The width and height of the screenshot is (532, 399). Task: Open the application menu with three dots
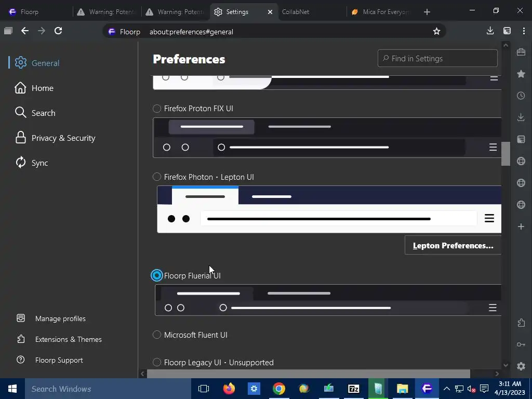click(x=524, y=31)
